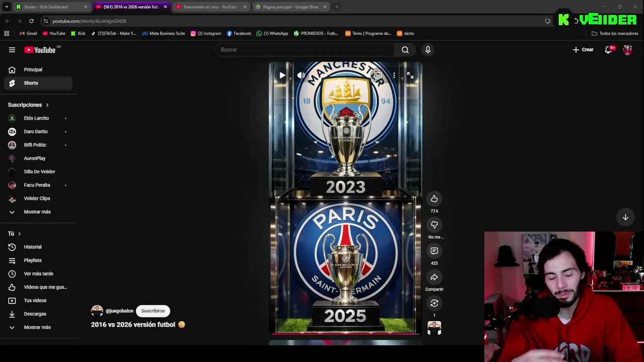
Task: Mute the Short's volume speaker
Action: pyautogui.click(x=301, y=75)
